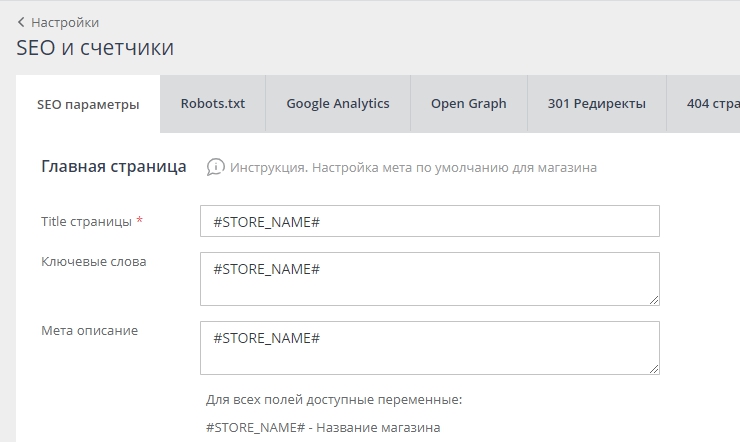Click the Мета описание field label
The height and width of the screenshot is (442, 740).
(89, 331)
